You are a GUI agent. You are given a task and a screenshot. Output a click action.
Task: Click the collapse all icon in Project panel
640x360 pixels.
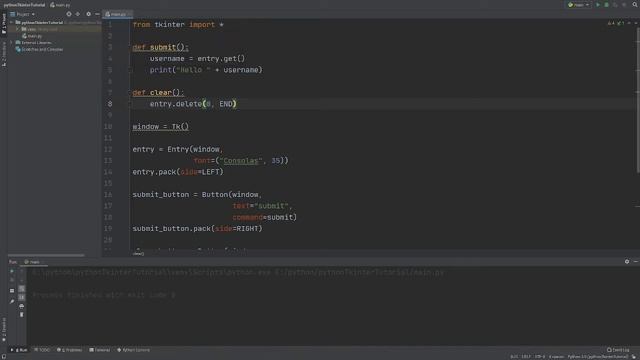[78, 14]
